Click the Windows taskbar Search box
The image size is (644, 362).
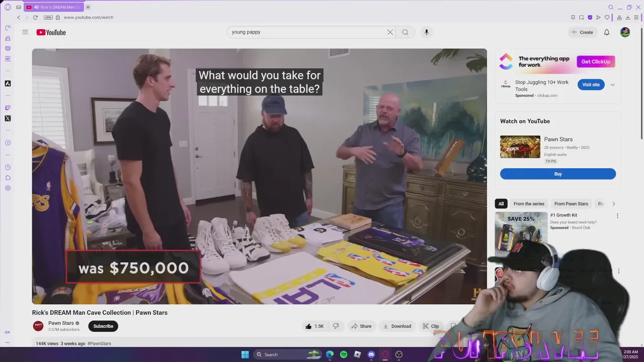pos(287,354)
